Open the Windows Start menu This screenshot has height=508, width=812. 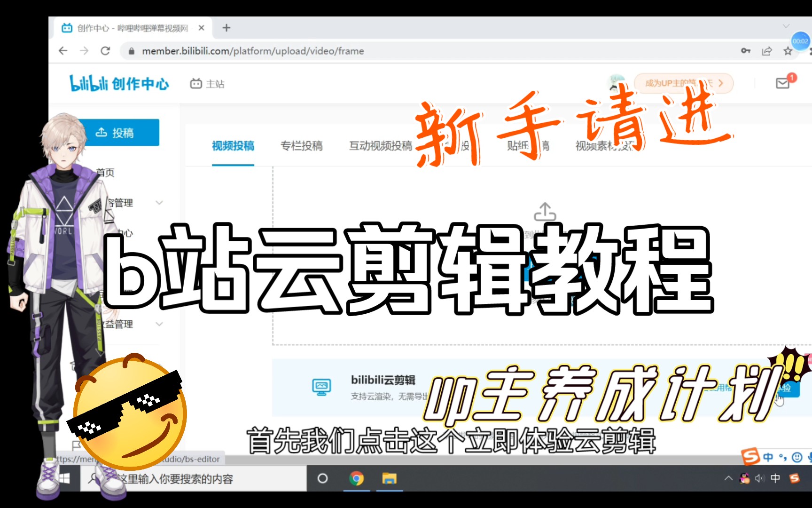pyautogui.click(x=64, y=478)
